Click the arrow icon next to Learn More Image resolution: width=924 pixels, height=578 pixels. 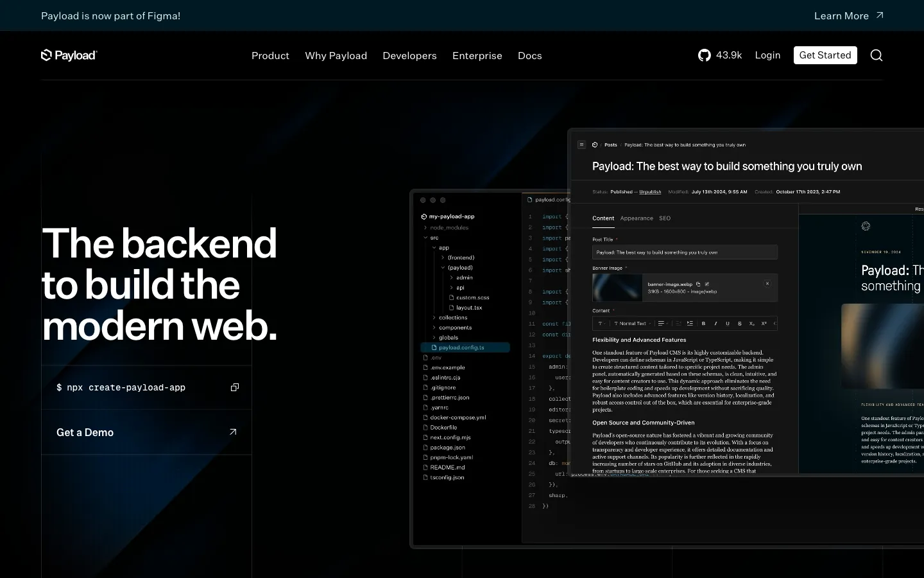tap(880, 15)
